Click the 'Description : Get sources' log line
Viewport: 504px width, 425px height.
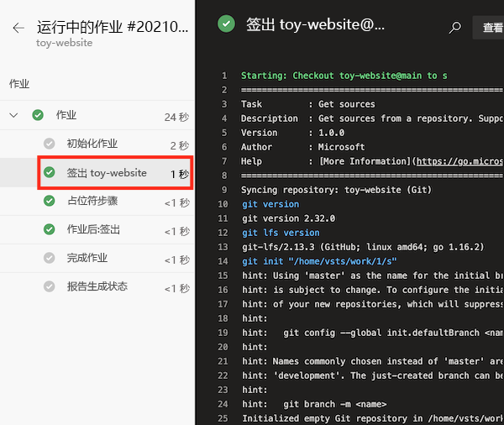[x=372, y=118]
